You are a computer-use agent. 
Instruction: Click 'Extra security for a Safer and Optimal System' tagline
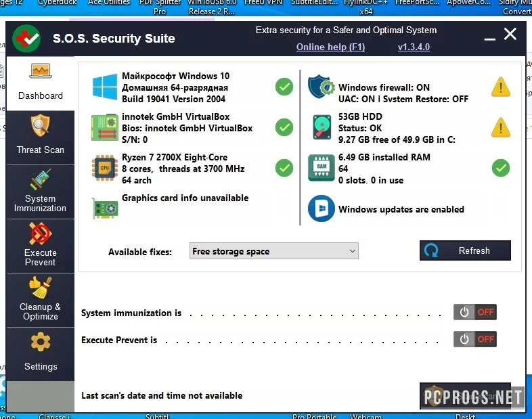(x=346, y=30)
